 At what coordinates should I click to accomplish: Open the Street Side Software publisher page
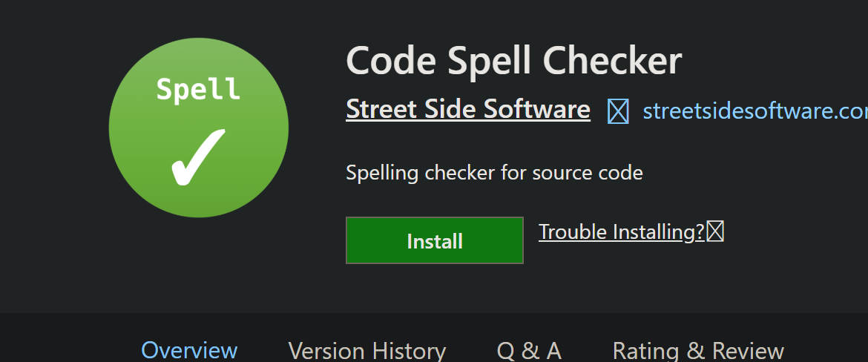coord(468,110)
